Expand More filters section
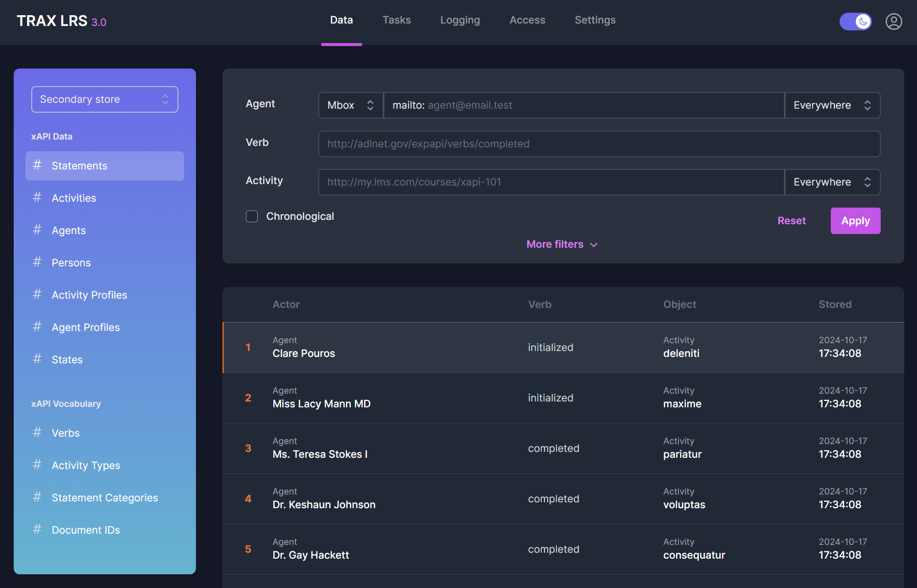The height and width of the screenshot is (588, 917). point(561,244)
